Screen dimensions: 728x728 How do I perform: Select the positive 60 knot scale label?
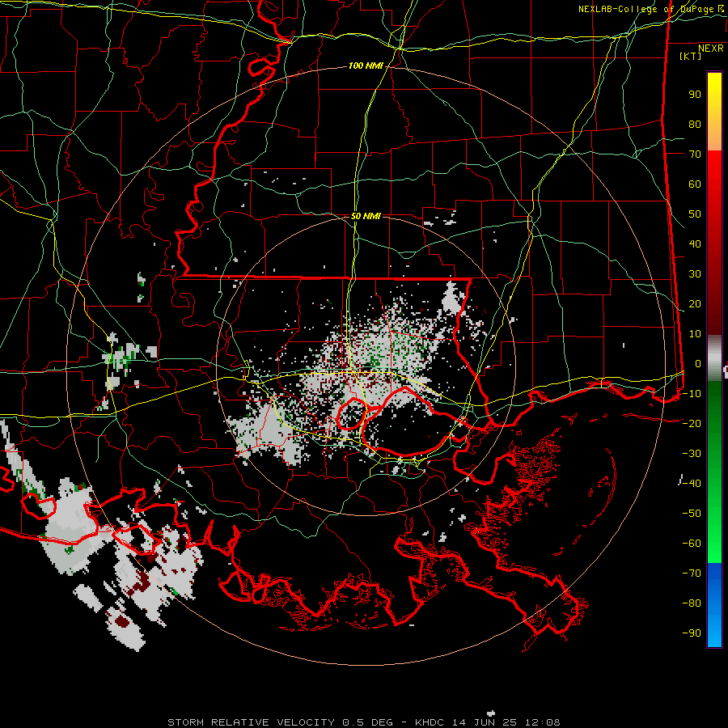coord(695,184)
